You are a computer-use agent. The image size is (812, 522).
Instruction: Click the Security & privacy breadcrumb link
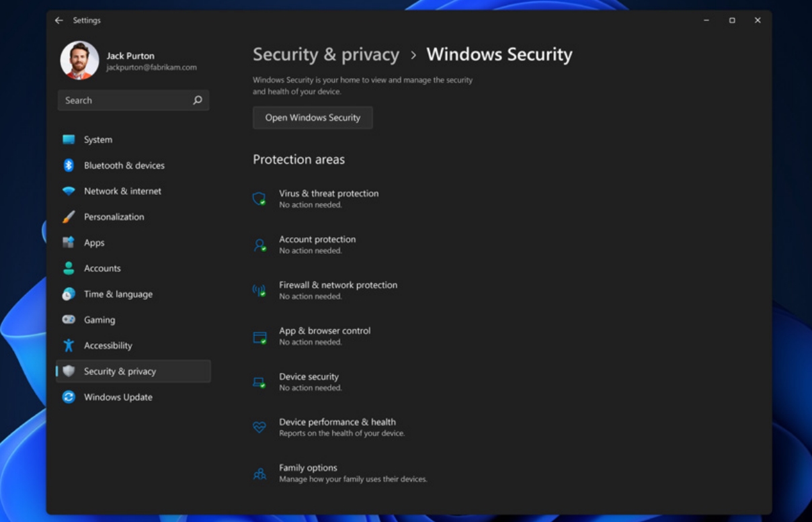point(326,54)
